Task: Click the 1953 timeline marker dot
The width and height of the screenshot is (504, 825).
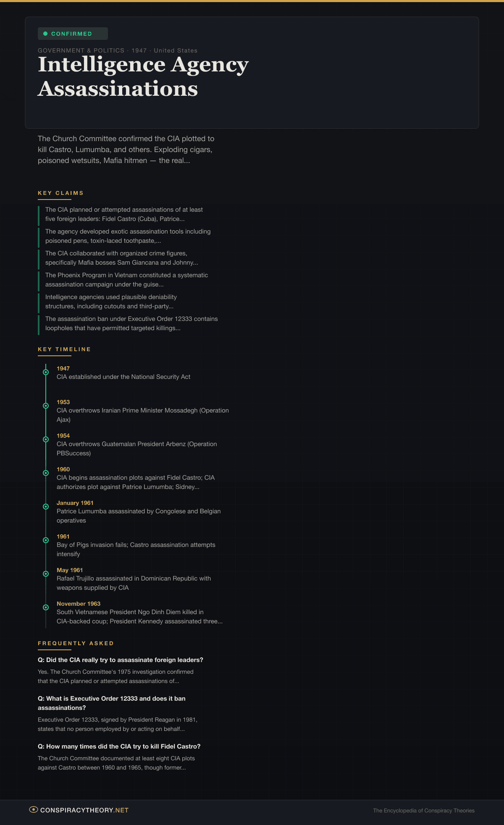Action: click(x=46, y=406)
